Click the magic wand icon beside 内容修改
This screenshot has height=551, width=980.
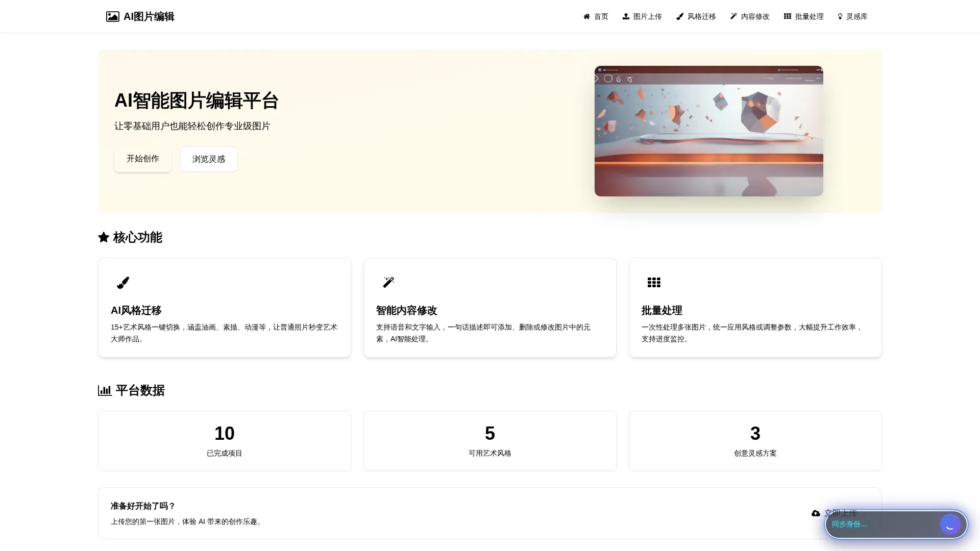[x=733, y=16]
